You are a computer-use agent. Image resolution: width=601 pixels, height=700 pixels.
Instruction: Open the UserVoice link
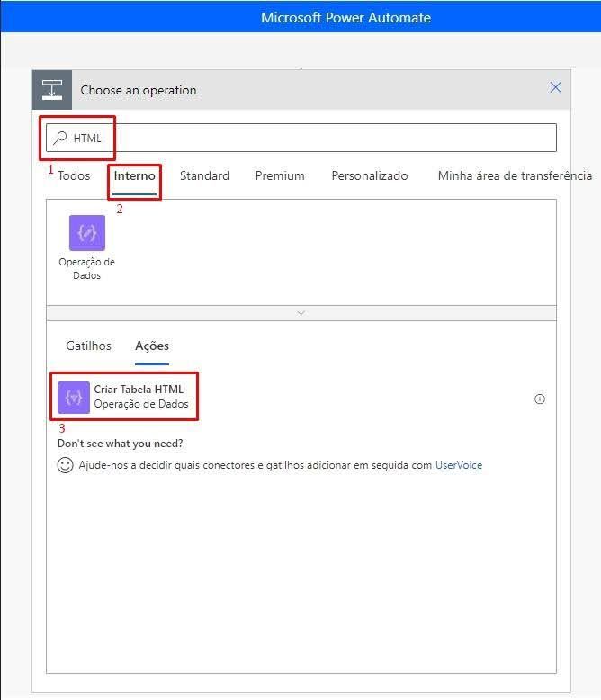point(459,465)
